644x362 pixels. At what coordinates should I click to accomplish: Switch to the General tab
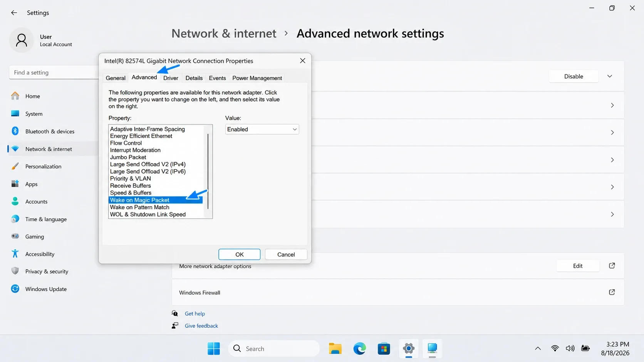(x=116, y=78)
